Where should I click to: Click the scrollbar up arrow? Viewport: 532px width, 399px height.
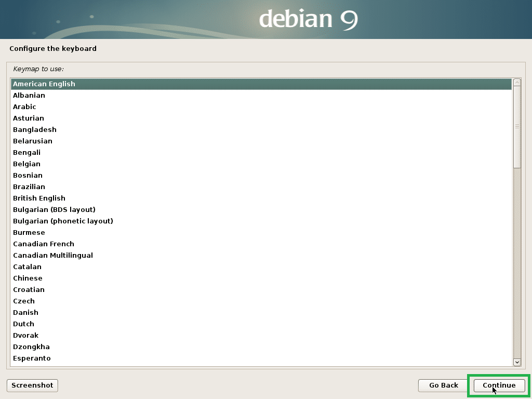point(517,83)
